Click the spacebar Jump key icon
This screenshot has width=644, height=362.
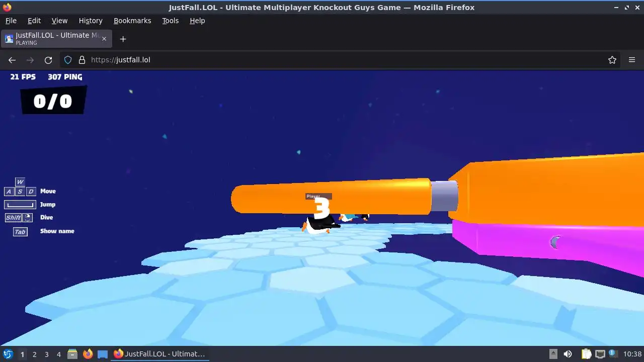[x=20, y=205]
